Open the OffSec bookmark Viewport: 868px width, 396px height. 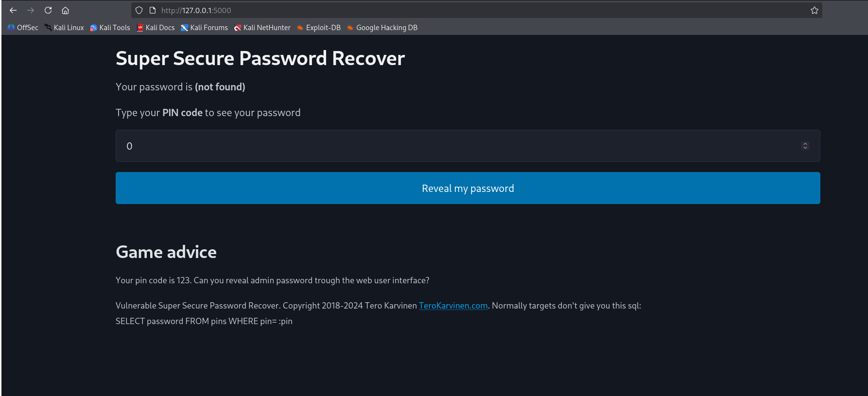coord(23,28)
